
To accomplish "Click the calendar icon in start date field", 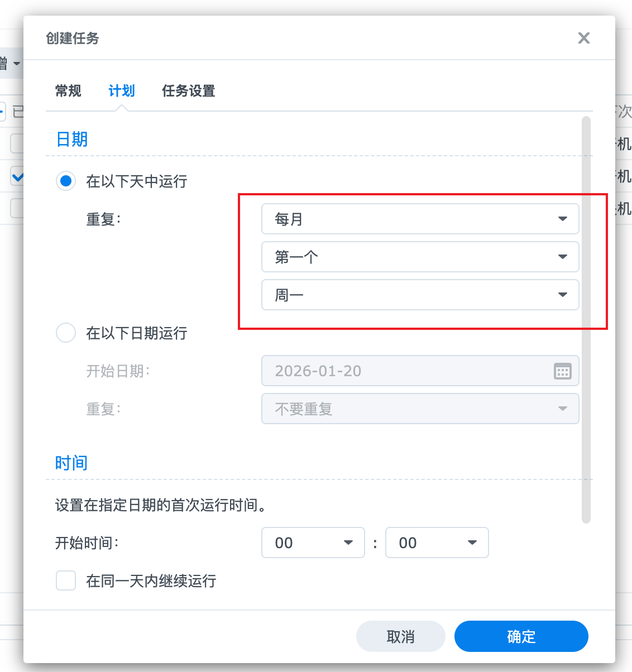I will pyautogui.click(x=562, y=371).
